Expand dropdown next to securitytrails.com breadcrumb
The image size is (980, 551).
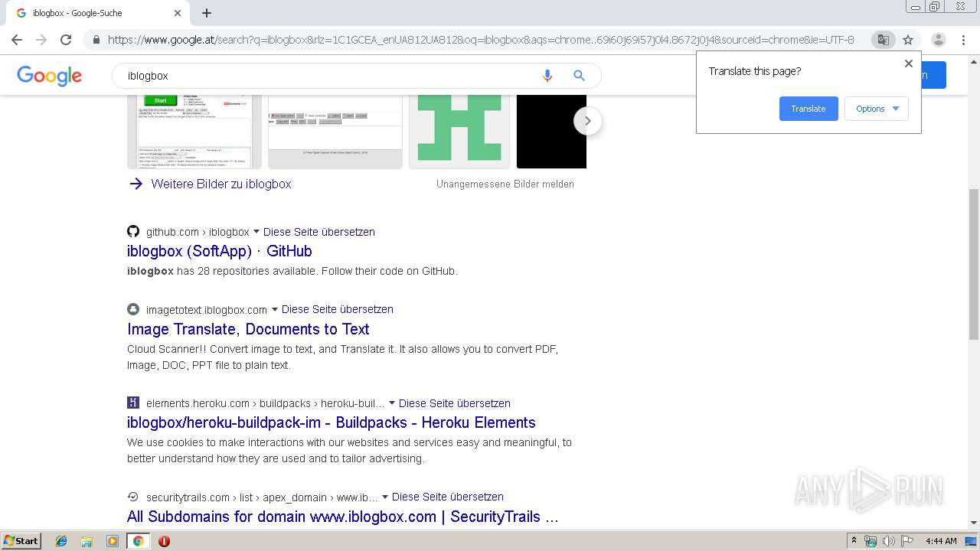click(x=385, y=497)
